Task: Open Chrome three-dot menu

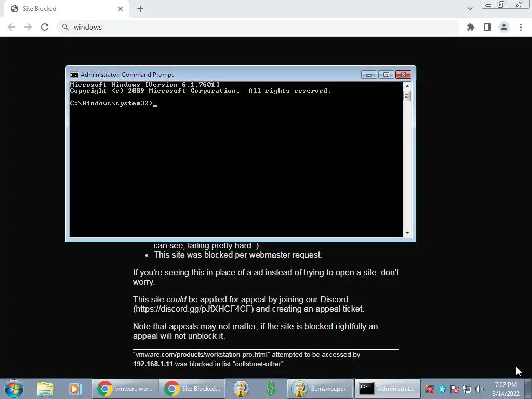Action: tap(521, 27)
